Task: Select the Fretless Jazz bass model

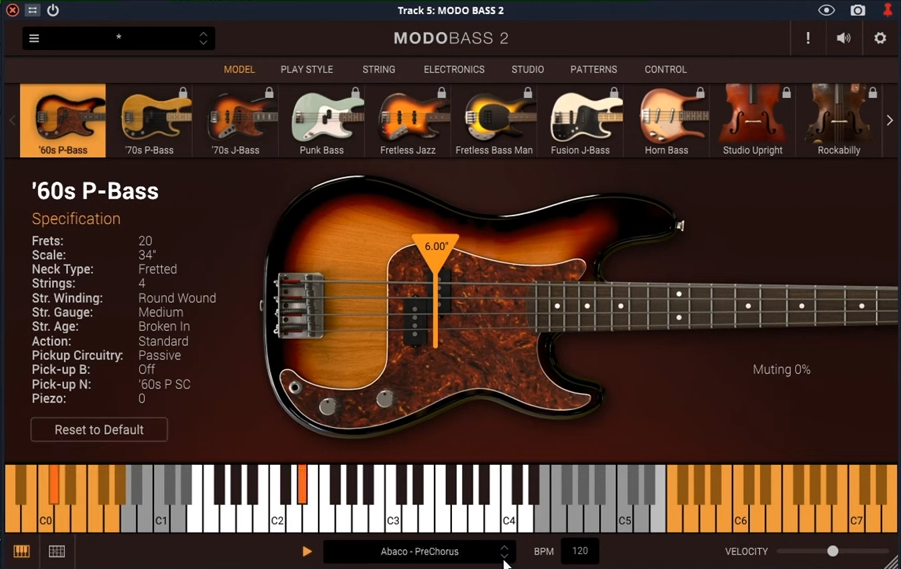Action: point(407,121)
